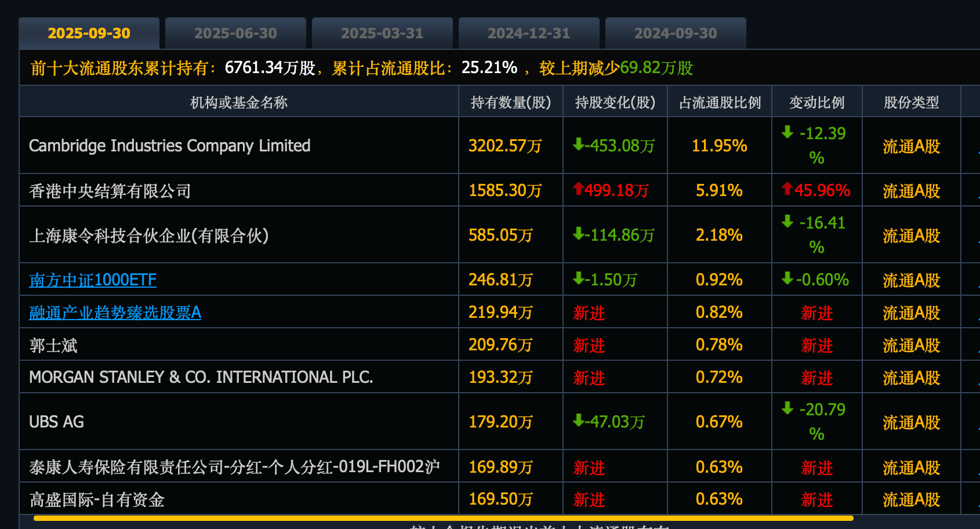View the 2024-09-30 tab
This screenshot has height=529, width=980.
(x=676, y=33)
